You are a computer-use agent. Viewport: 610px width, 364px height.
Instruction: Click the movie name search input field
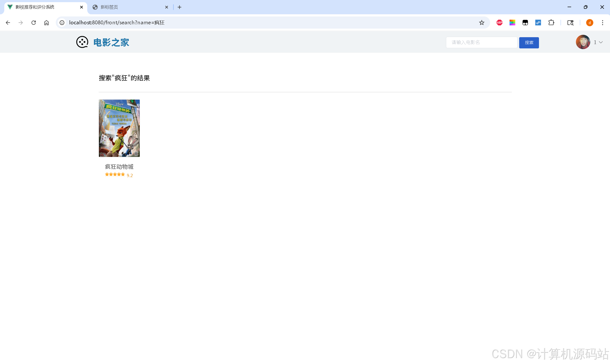(x=481, y=42)
